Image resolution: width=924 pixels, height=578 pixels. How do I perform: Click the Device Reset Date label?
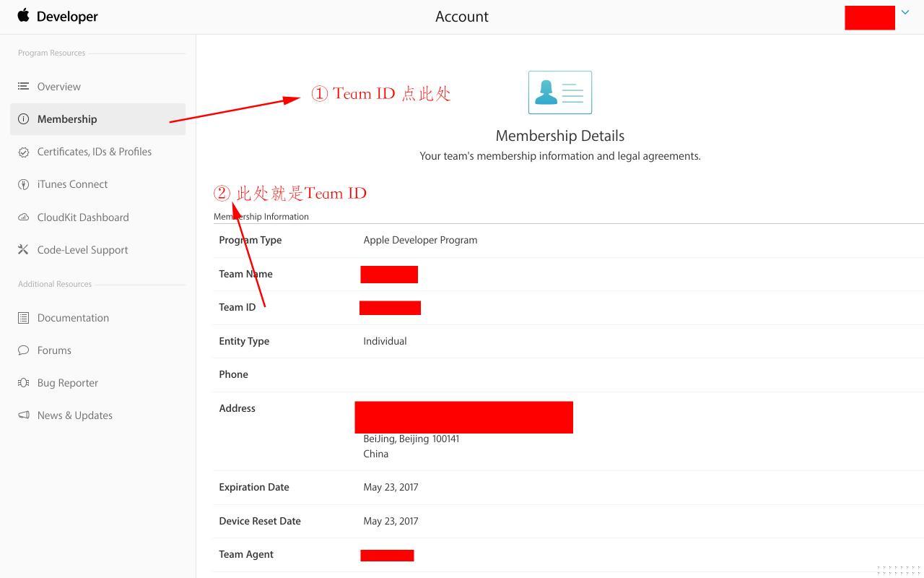tap(260, 521)
